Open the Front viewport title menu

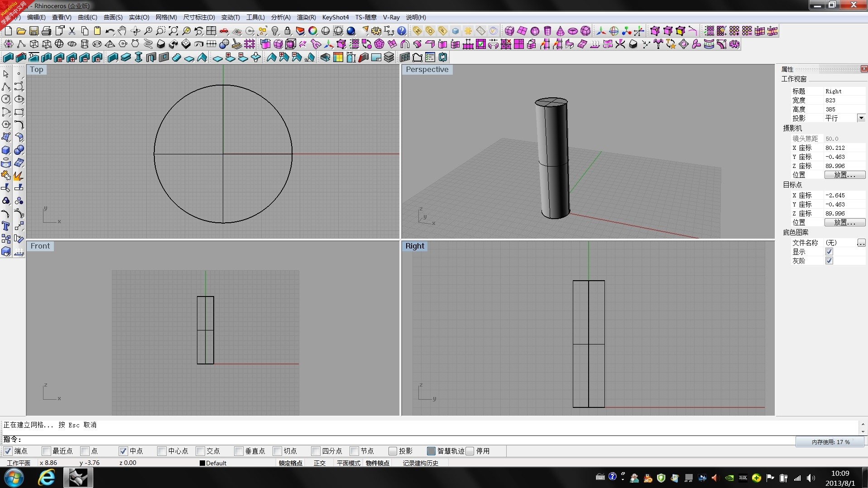[40, 246]
